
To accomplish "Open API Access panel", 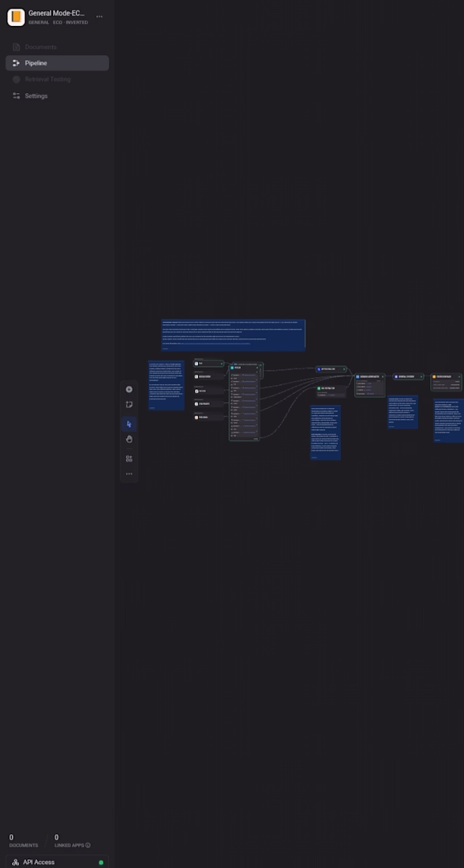I will [57, 862].
